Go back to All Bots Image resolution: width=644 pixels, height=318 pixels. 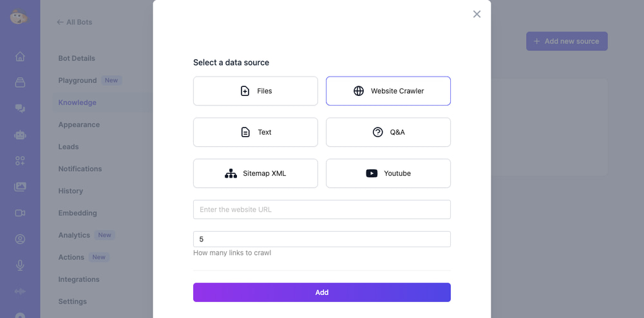(74, 22)
